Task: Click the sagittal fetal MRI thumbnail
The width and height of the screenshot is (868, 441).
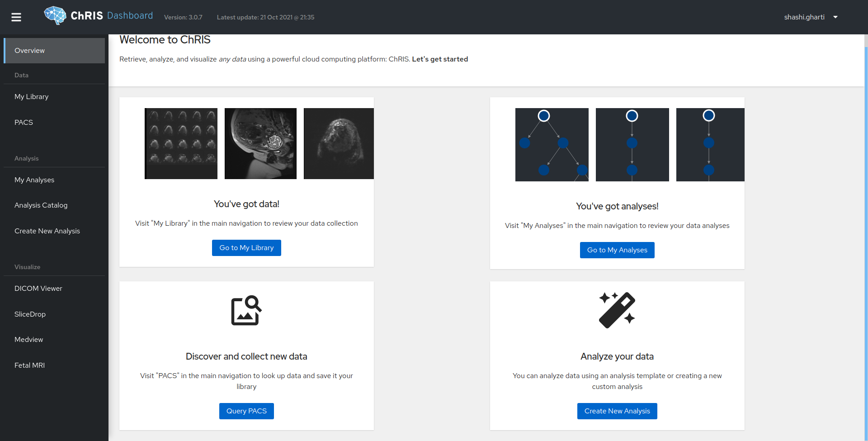Action: (260, 143)
